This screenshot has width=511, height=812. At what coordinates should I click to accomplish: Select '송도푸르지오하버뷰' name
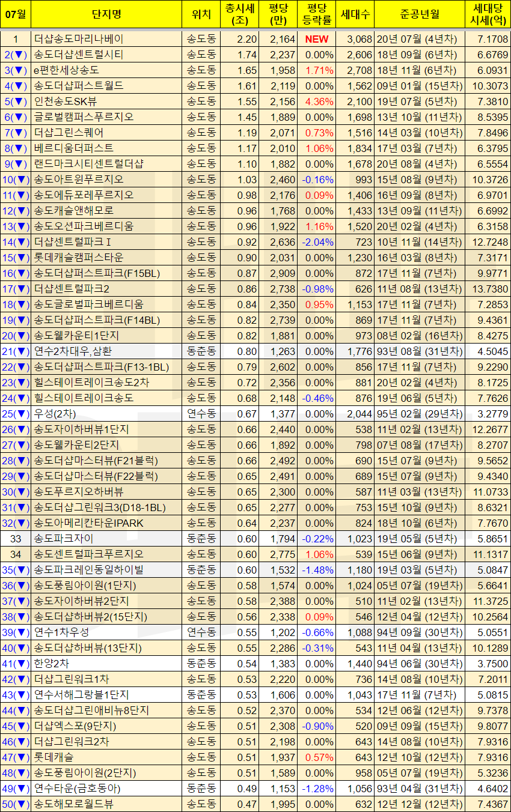click(79, 492)
